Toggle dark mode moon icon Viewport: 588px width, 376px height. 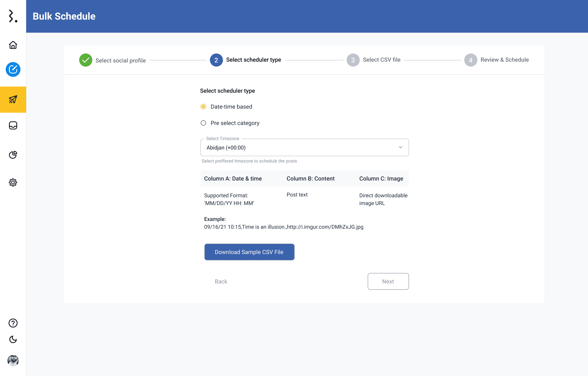13,340
